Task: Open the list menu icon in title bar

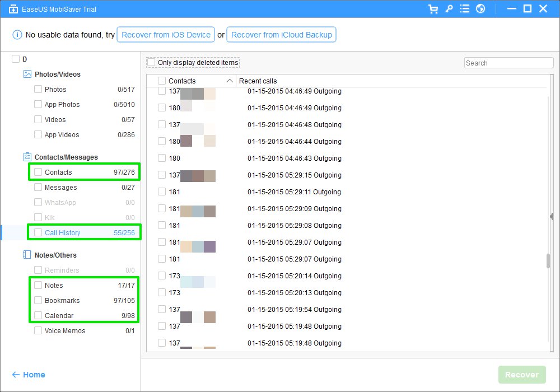Action: click(x=464, y=9)
